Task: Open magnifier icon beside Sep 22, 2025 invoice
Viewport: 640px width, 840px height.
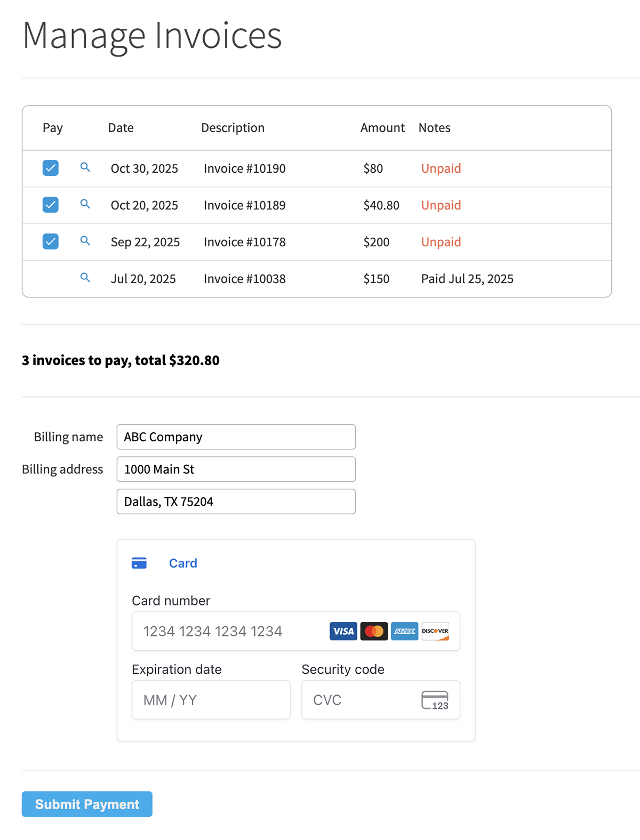Action: [85, 241]
